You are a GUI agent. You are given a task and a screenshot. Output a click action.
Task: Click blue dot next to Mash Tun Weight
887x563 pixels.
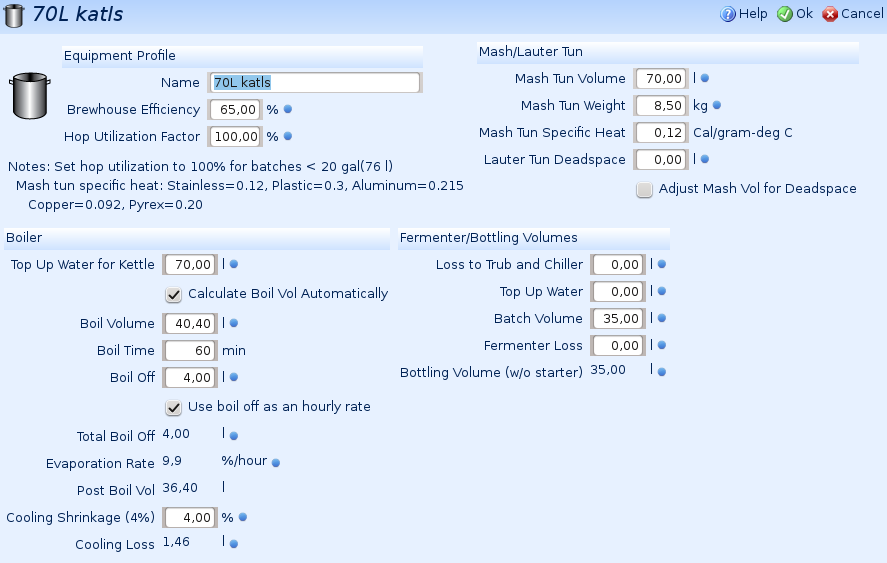point(716,105)
